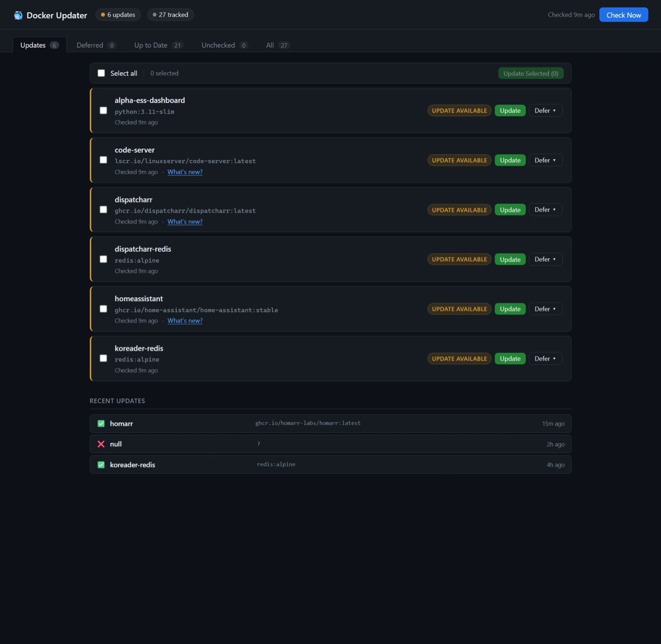Image resolution: width=661 pixels, height=644 pixels.
Task: Open Defer dropdown for alpha-ess-dashboard
Action: 546,110
